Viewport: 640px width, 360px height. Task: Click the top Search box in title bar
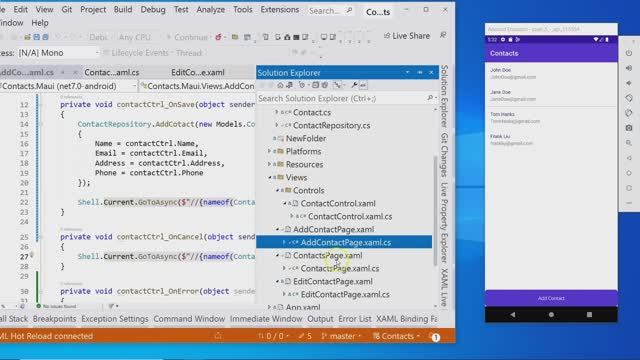tap(330, 11)
